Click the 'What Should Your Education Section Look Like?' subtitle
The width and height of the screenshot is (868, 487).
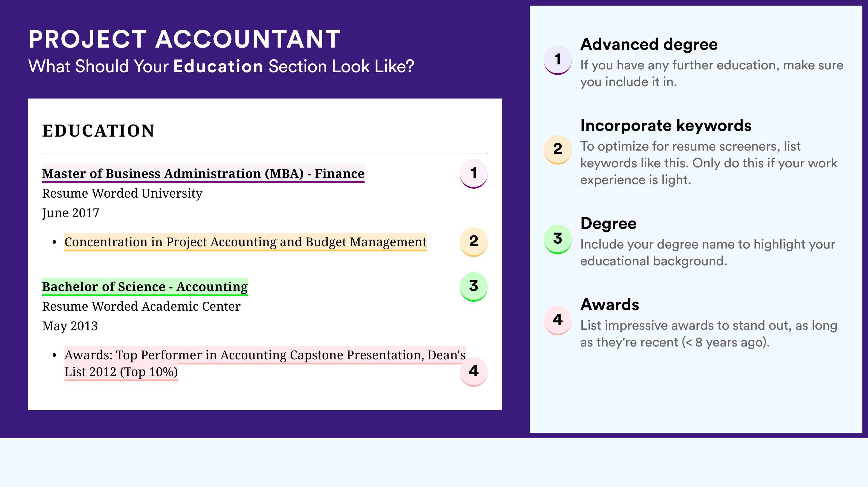click(221, 66)
